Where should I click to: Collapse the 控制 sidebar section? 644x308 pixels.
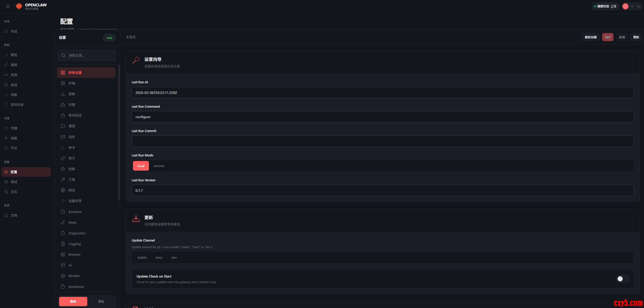(x=47, y=45)
